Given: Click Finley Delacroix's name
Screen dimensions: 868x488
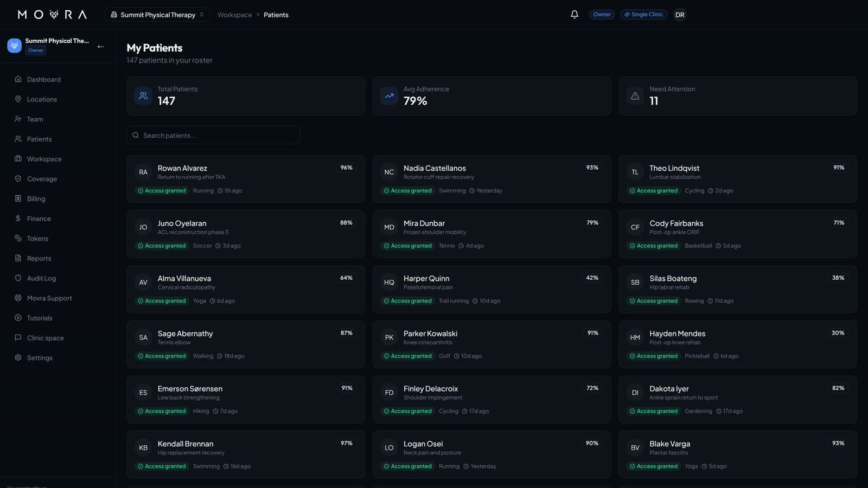Looking at the screenshot, I should (431, 389).
